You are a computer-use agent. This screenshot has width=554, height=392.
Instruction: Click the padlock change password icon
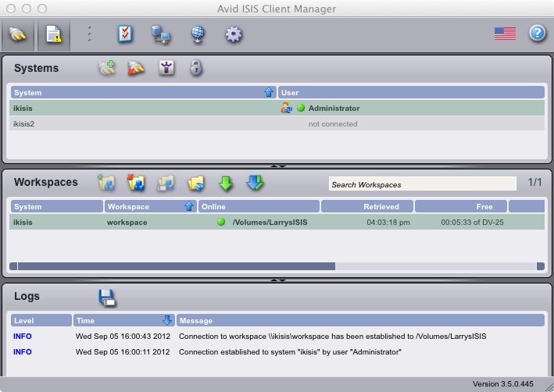(x=196, y=68)
